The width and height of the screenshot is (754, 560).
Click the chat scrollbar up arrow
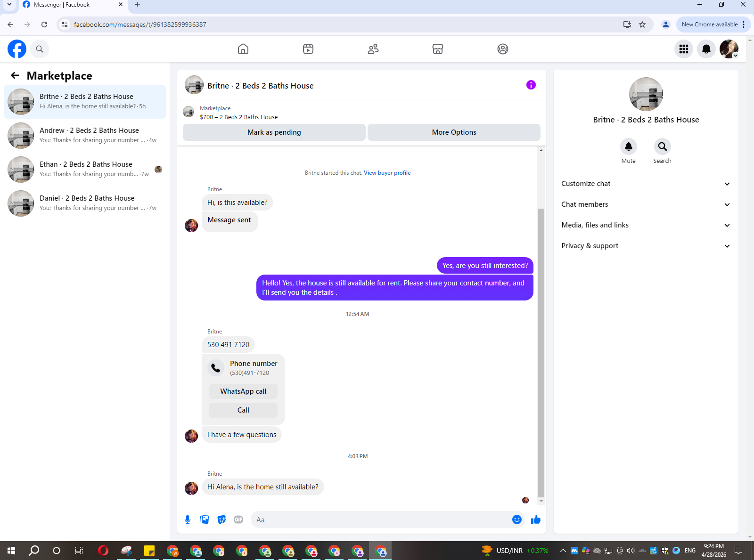pyautogui.click(x=541, y=150)
